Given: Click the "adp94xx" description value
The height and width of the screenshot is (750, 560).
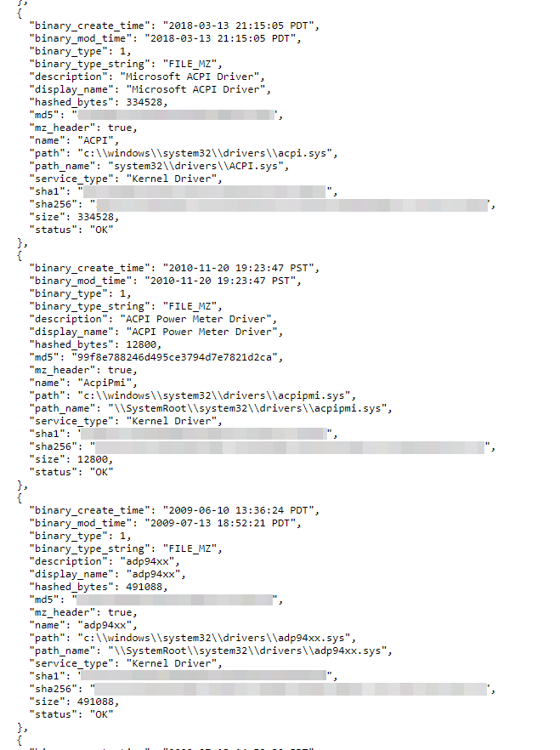Looking at the screenshot, I should point(147,561).
